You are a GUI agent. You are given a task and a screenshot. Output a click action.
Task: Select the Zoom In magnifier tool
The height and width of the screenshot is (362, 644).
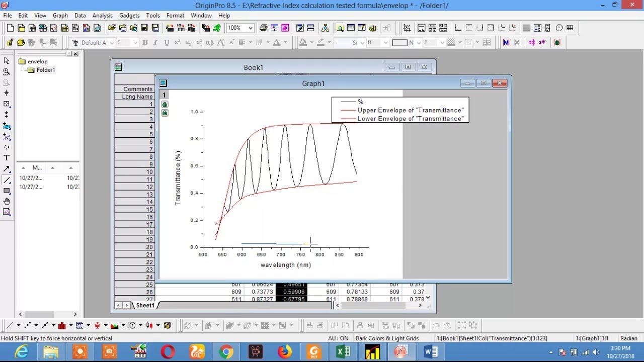(7, 72)
